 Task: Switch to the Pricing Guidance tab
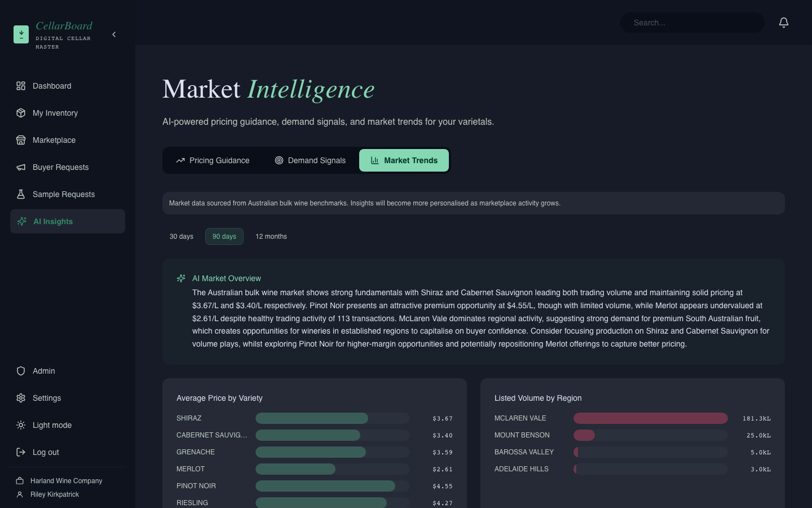[213, 160]
